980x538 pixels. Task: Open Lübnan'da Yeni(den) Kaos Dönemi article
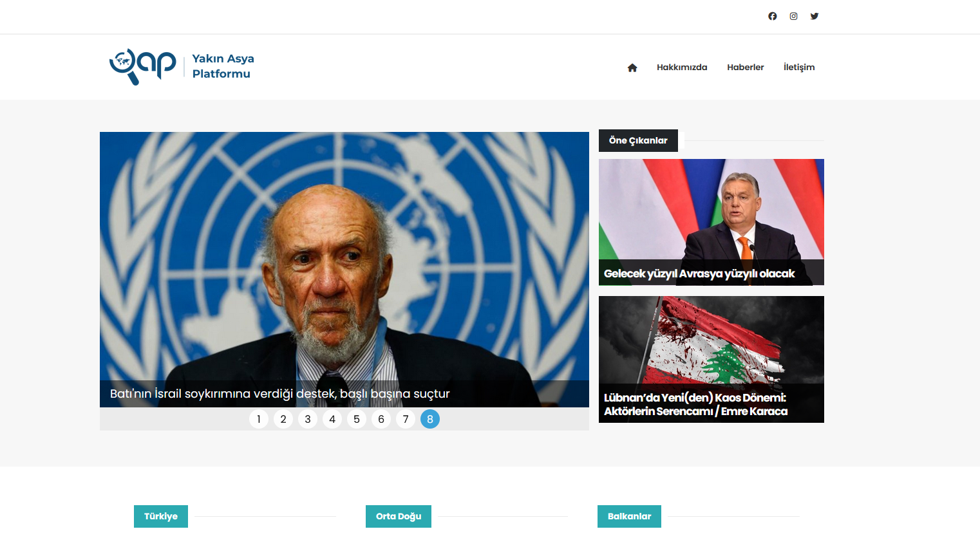[x=695, y=404]
